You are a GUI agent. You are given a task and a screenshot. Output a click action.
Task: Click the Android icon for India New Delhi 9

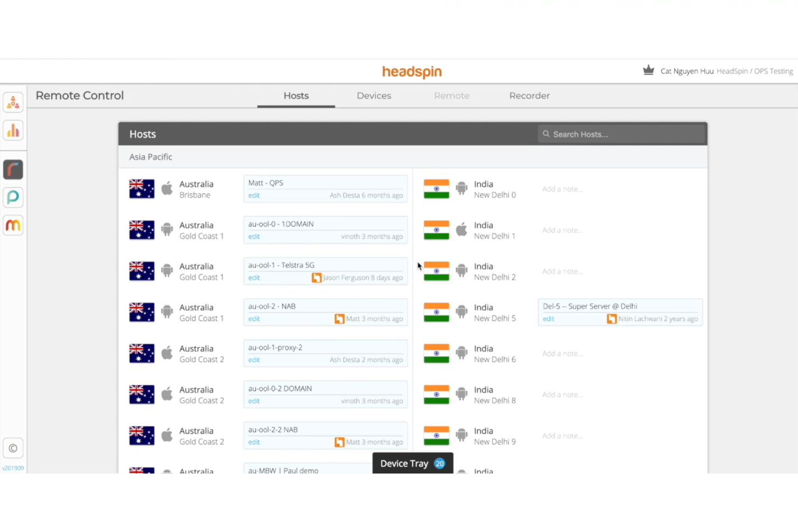[462, 435]
